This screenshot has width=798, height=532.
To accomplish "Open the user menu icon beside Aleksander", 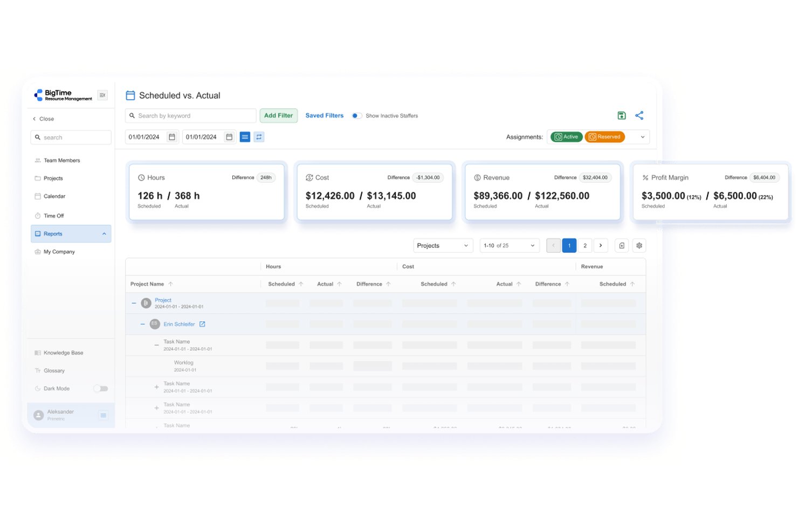I will pyautogui.click(x=103, y=415).
